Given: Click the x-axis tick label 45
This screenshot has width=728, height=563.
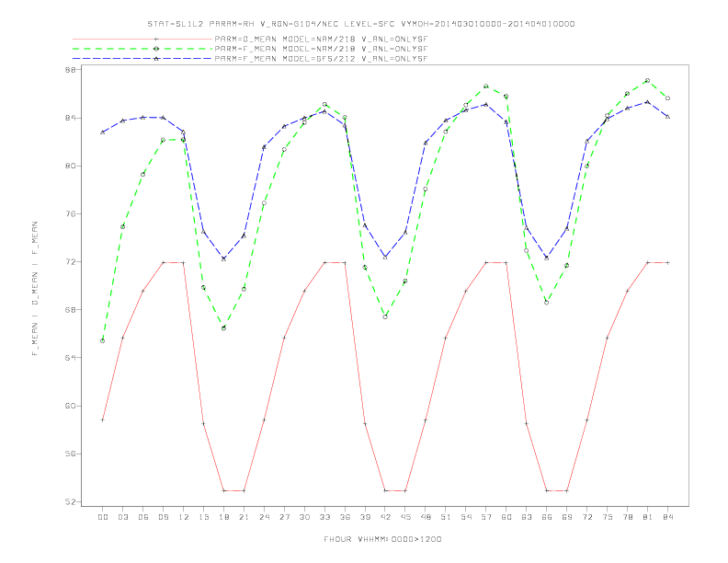Looking at the screenshot, I should tap(405, 517).
